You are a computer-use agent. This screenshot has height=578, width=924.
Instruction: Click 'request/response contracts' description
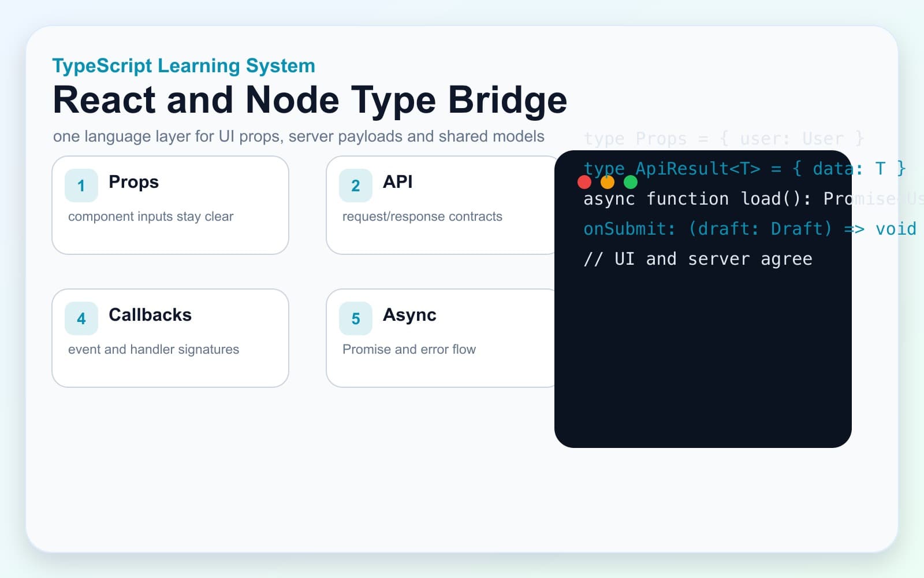click(x=422, y=217)
